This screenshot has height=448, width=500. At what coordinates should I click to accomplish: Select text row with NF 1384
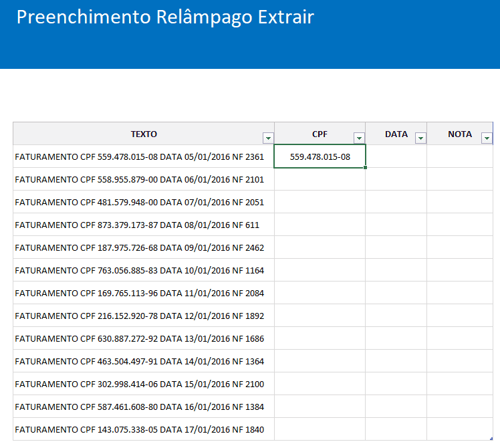[x=144, y=407]
